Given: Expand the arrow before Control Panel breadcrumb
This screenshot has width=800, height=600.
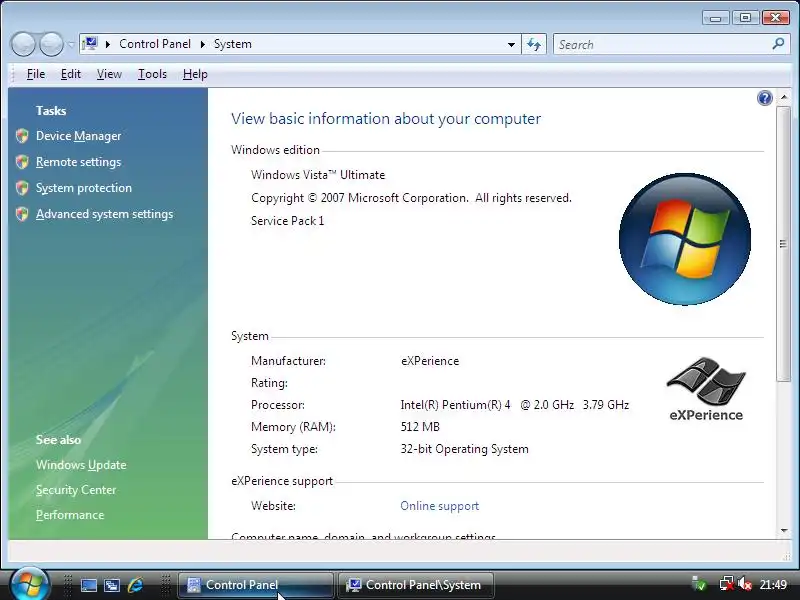Looking at the screenshot, I should pyautogui.click(x=108, y=44).
